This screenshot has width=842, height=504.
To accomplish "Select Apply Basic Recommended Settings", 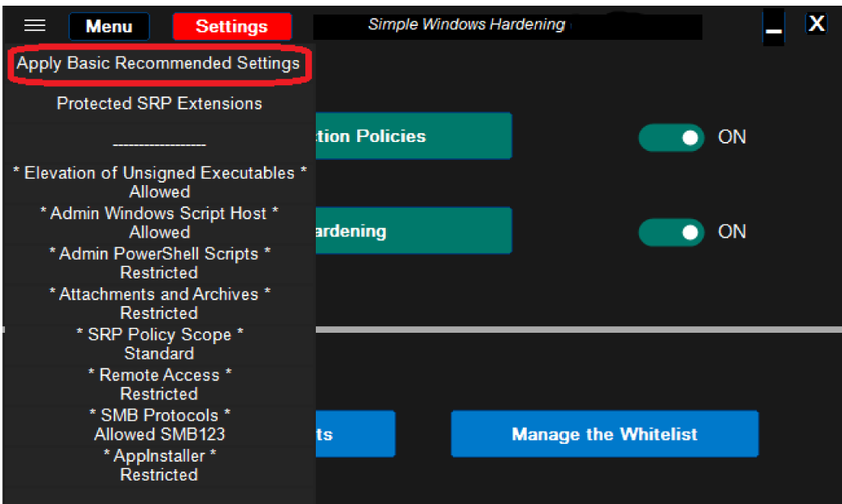I will [158, 63].
